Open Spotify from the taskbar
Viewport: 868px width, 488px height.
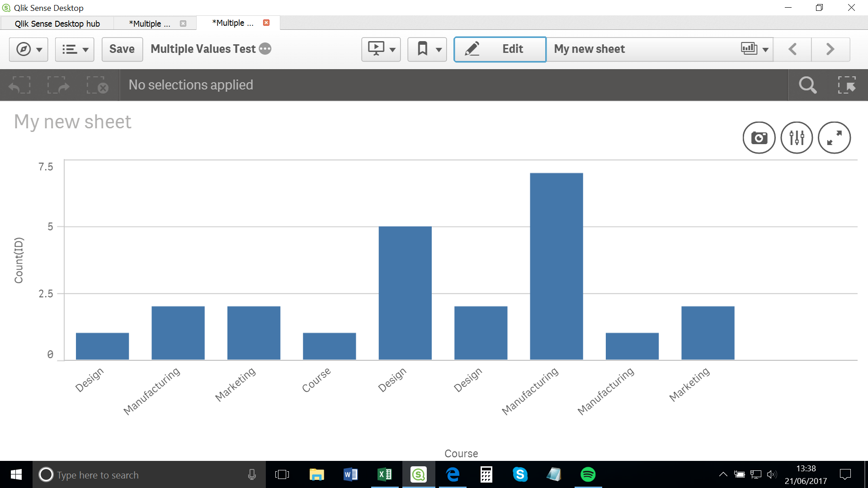(588, 474)
